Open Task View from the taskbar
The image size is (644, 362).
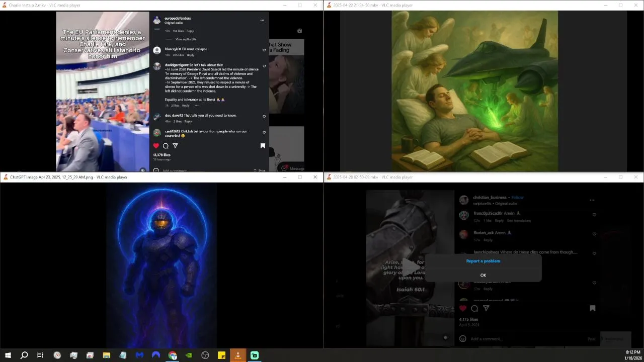pyautogui.click(x=40, y=355)
